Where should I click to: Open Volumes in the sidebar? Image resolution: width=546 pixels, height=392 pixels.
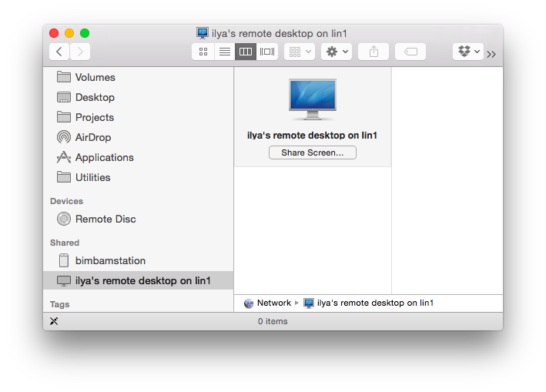(138, 77)
